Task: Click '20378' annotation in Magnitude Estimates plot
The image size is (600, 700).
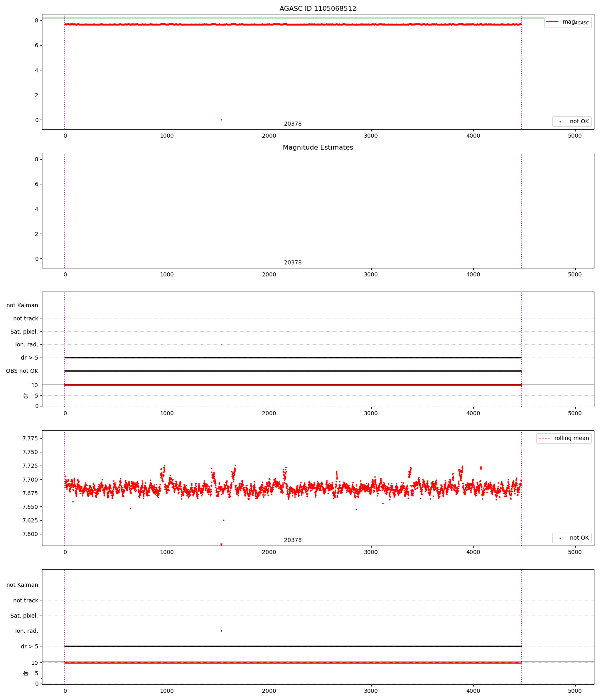Action: [293, 263]
